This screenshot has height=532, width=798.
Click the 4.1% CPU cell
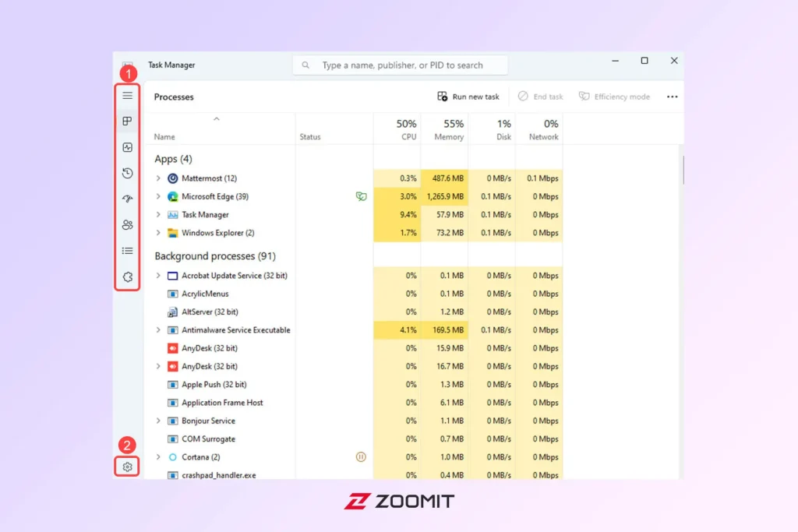pyautogui.click(x=397, y=330)
